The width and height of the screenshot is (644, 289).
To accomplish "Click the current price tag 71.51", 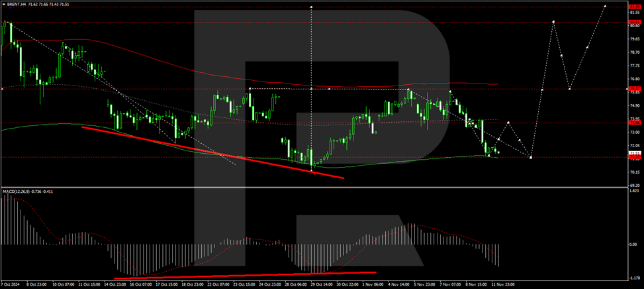I will point(635,153).
